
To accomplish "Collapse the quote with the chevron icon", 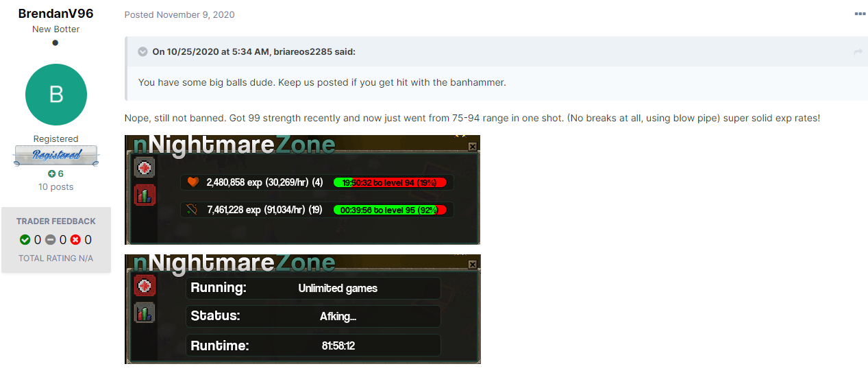I will 142,51.
